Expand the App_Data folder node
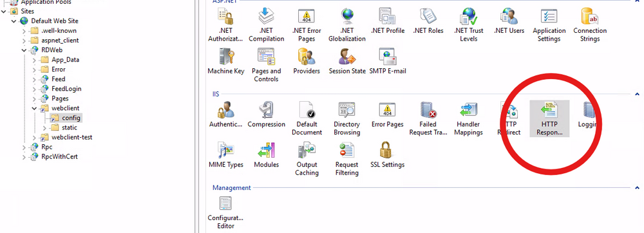 pyautogui.click(x=35, y=60)
